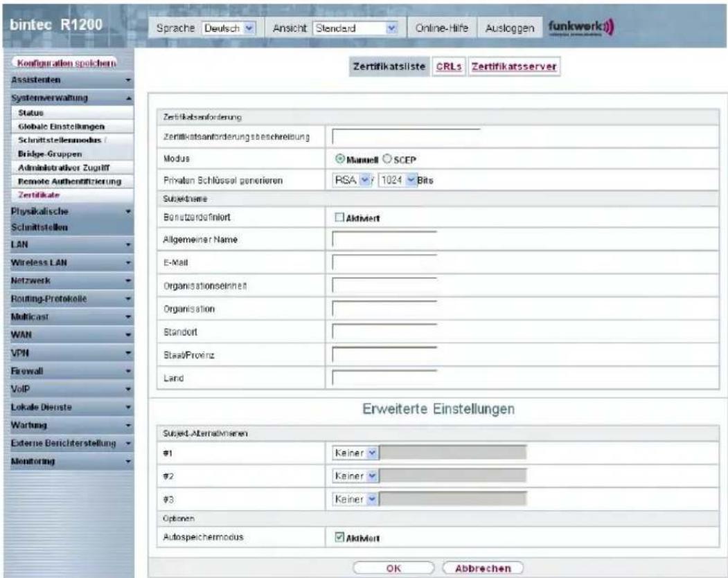Image resolution: width=728 pixels, height=578 pixels.
Task: Focus the Standort input field
Action: [x=384, y=332]
